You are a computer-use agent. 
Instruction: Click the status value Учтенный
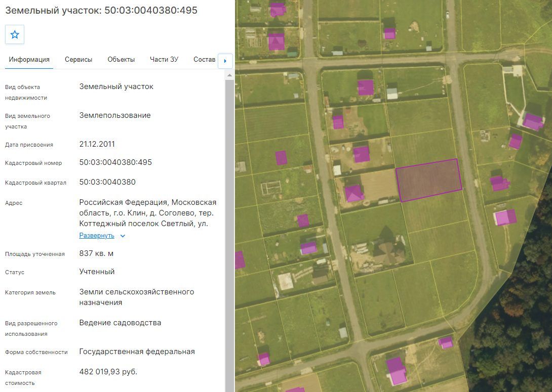[97, 272]
